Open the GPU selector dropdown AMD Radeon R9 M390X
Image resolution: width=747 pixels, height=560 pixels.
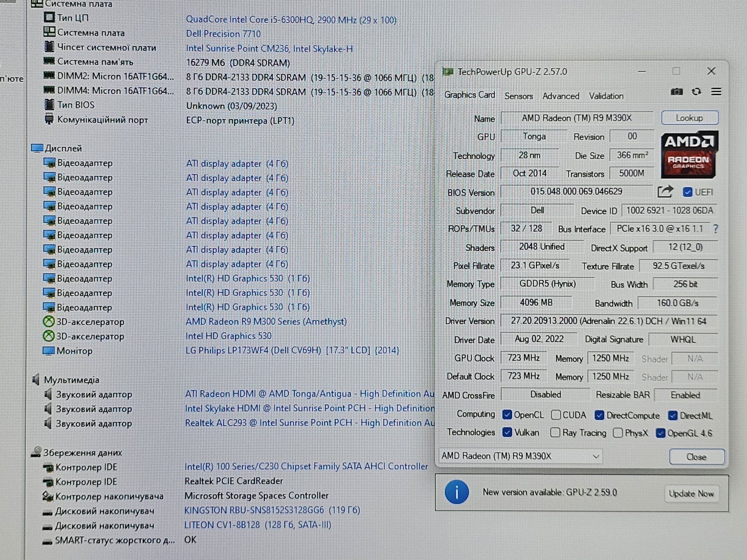tap(520, 456)
